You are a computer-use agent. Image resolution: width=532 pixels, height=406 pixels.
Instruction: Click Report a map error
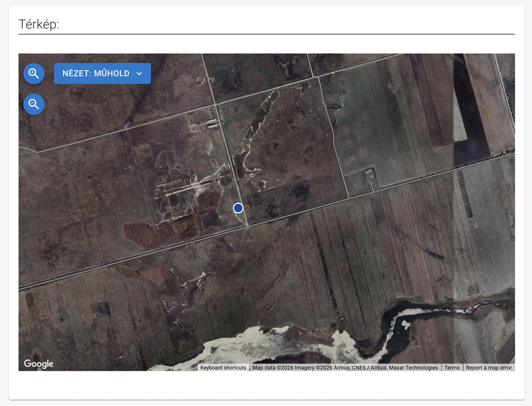[489, 368]
